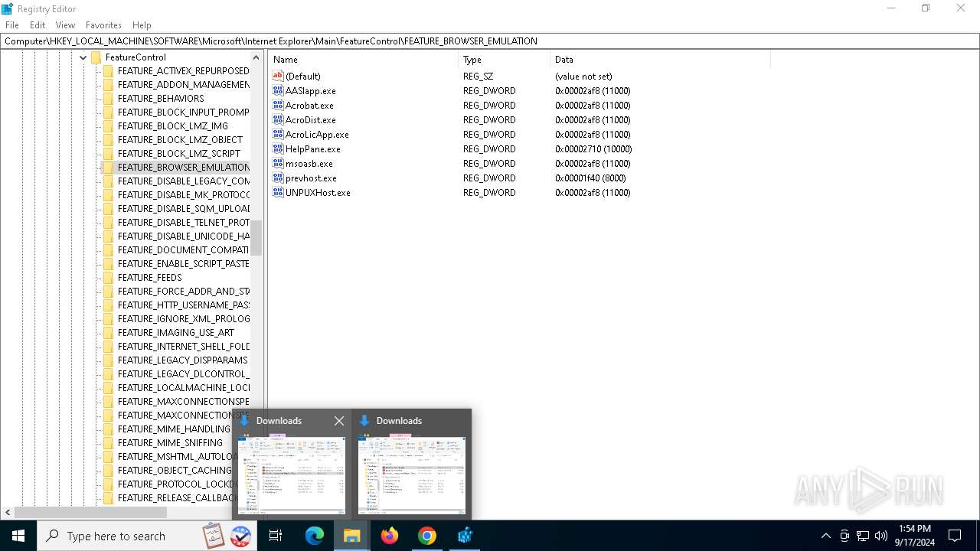Select the FEATURE_HTTP_USERNAME_PAS key
This screenshot has height=551, width=980.
point(184,305)
